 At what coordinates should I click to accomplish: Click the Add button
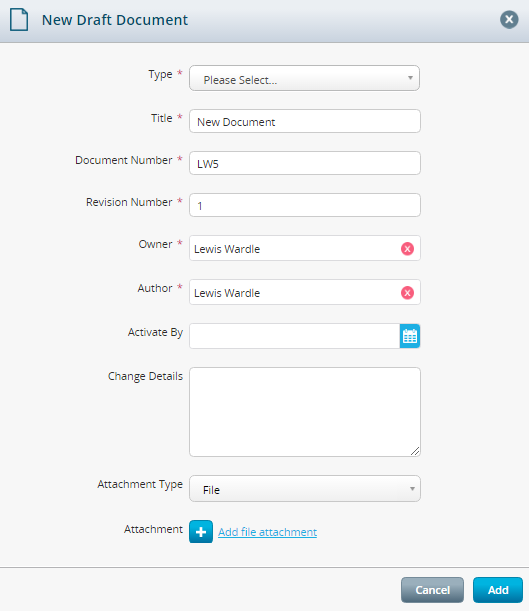click(498, 590)
